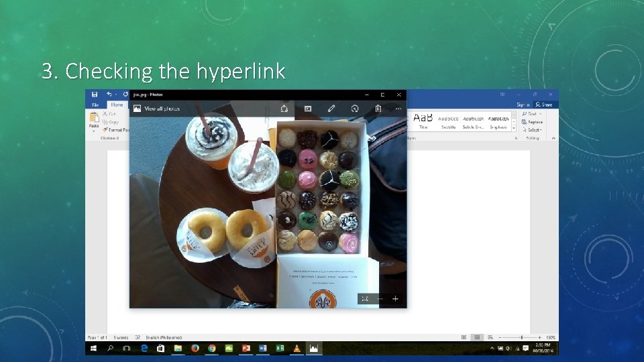644x362 pixels.
Task: Zoom out with the minus button in Photos
Action: (x=380, y=299)
